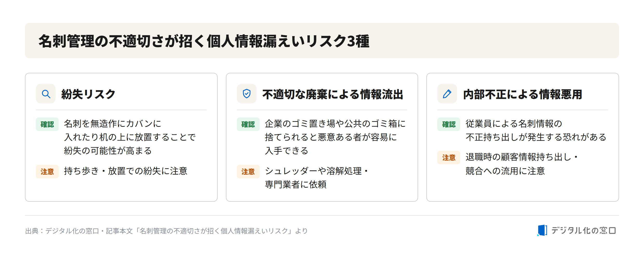The image size is (644, 261).
Task: Click the blue door logo icon
Action: (542, 230)
